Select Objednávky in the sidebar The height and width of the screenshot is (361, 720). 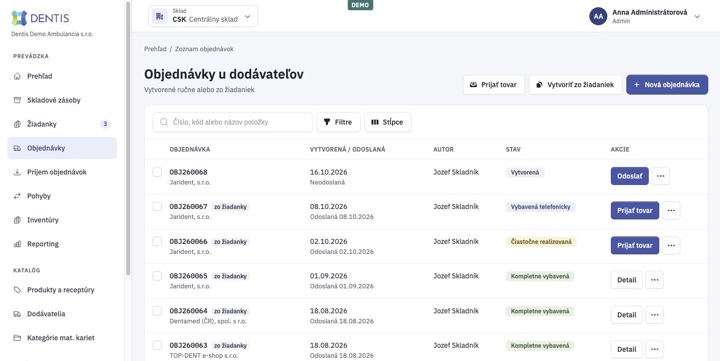point(62,148)
